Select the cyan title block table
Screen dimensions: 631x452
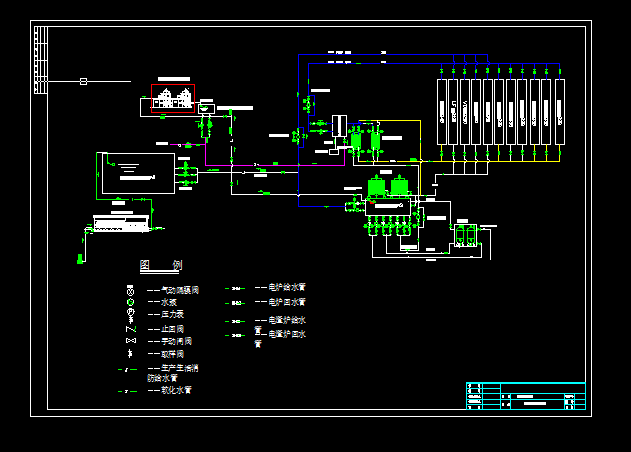click(526, 396)
